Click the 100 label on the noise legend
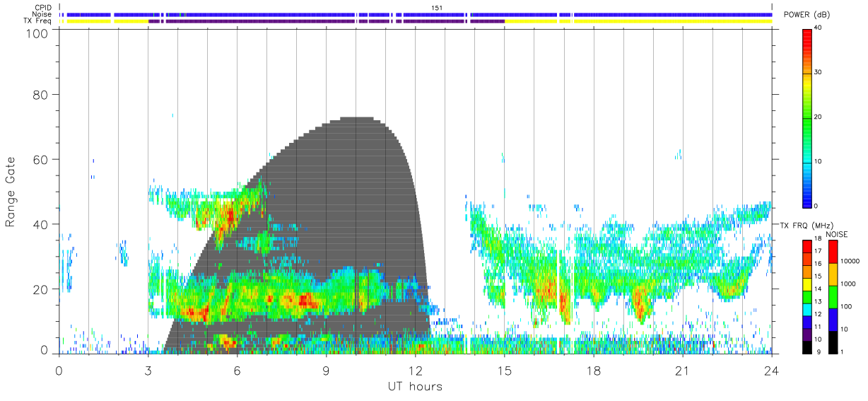This screenshot has height=401, width=868. coord(845,306)
